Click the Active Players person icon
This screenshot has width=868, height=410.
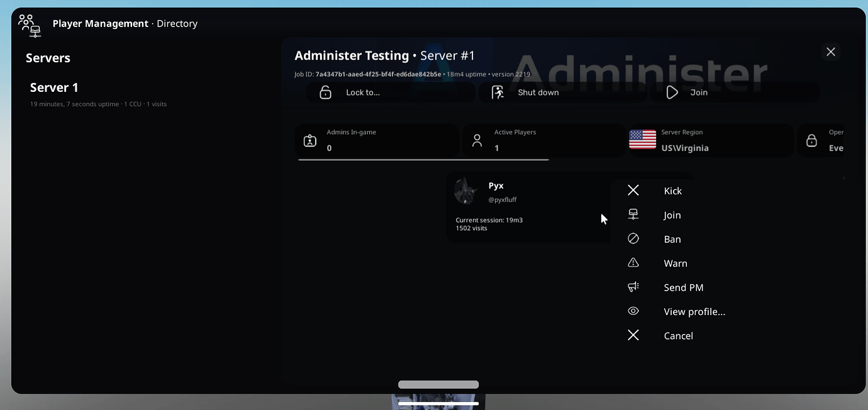[477, 140]
